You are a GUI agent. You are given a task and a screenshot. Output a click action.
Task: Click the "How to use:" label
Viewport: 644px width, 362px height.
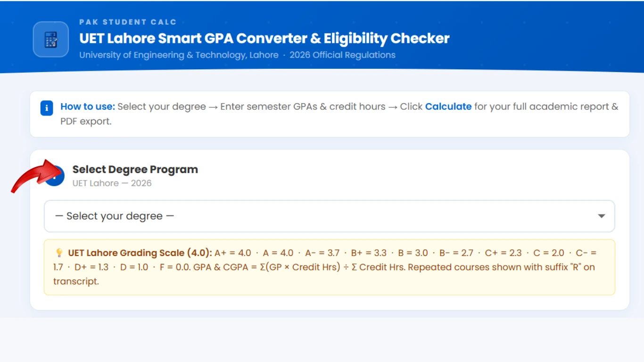(x=88, y=107)
